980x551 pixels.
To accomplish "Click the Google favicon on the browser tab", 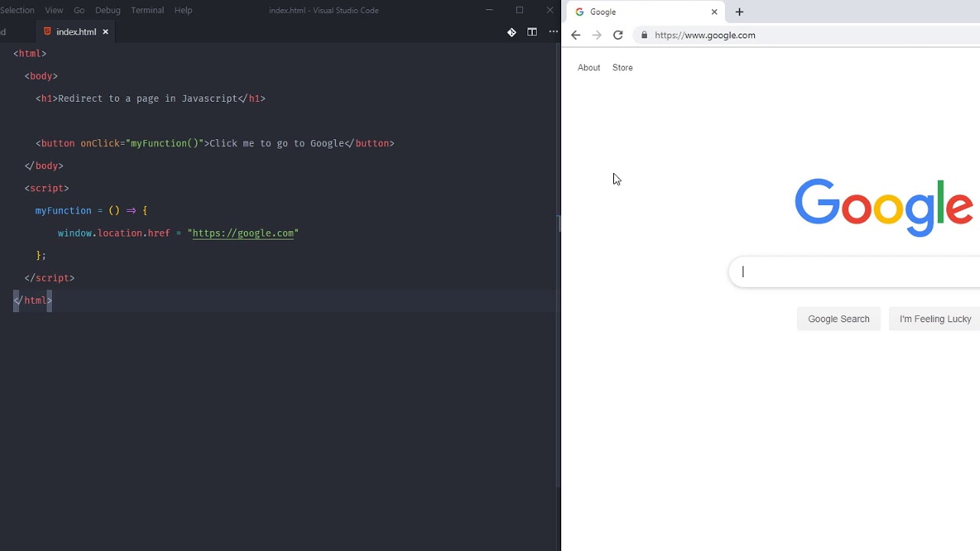I will (x=580, y=12).
